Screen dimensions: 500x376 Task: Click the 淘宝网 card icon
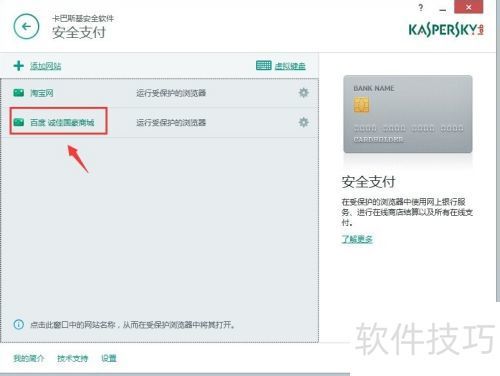pyautogui.click(x=19, y=93)
